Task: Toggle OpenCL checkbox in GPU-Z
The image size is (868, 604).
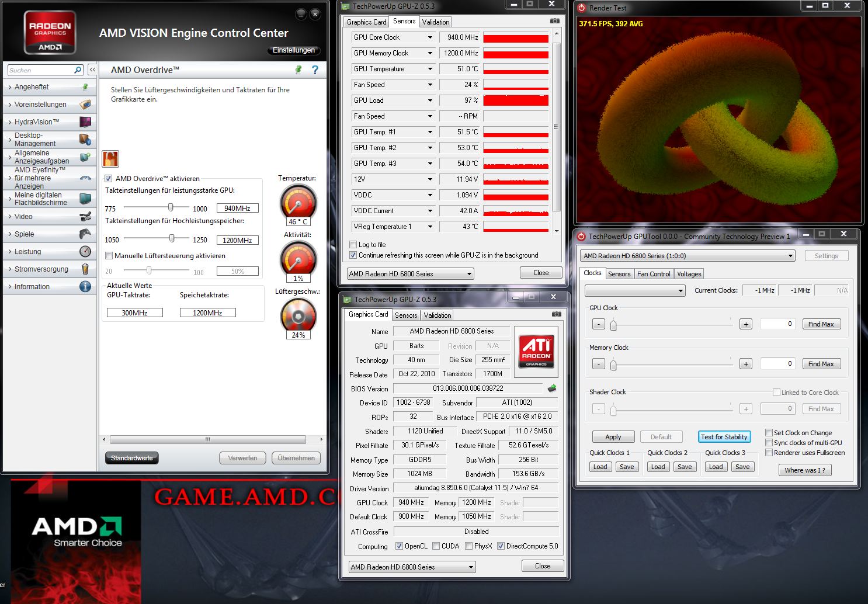Action: (399, 546)
